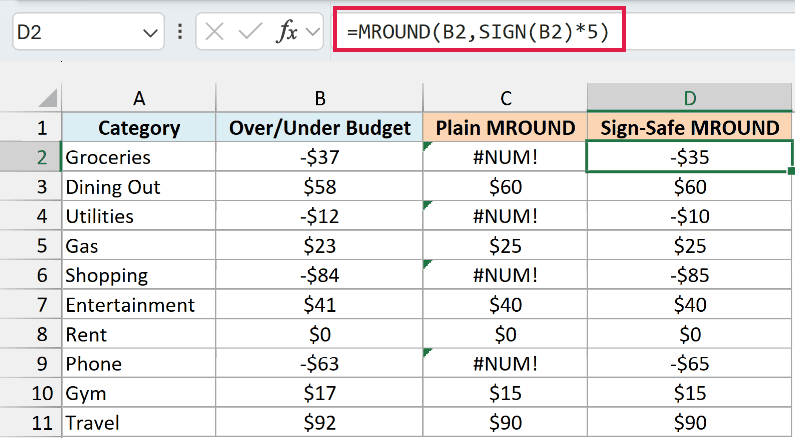Viewport: 795px width, 438px height.
Task: Open the Name Box dropdown arrow
Action: [150, 33]
